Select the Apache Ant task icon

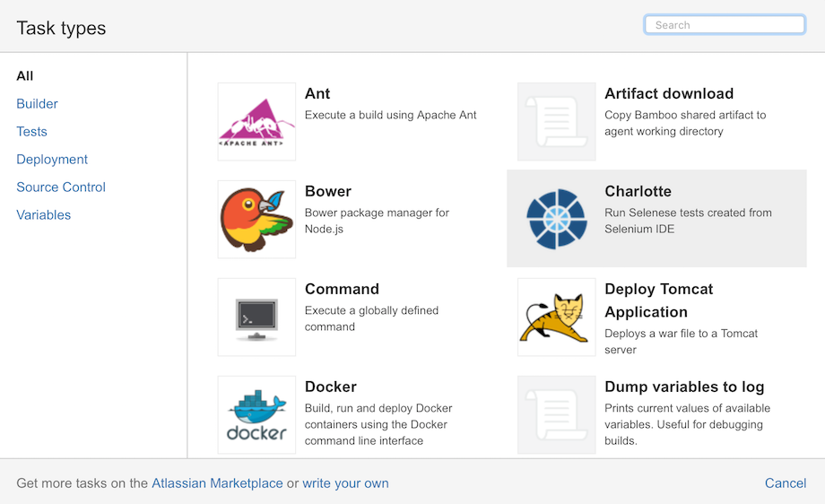click(x=256, y=122)
